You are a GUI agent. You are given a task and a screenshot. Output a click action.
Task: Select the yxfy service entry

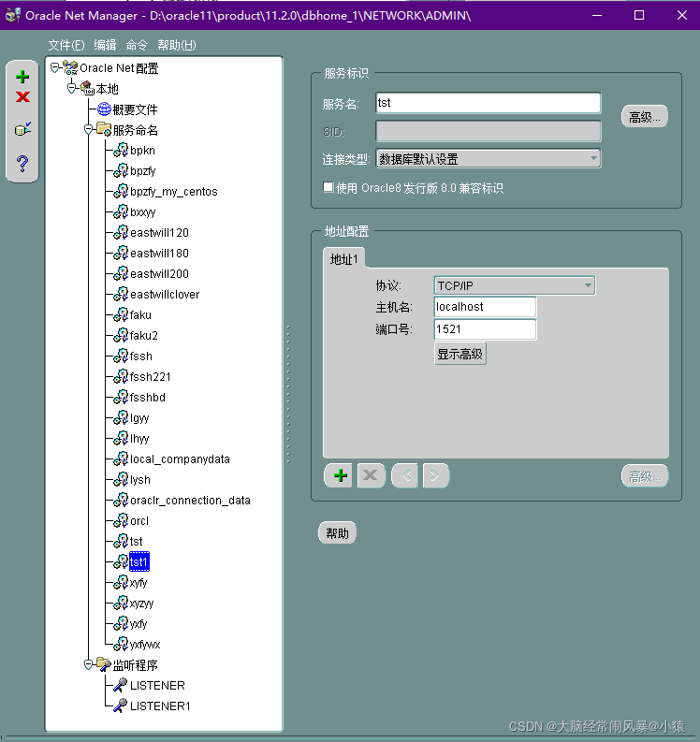[x=139, y=624]
